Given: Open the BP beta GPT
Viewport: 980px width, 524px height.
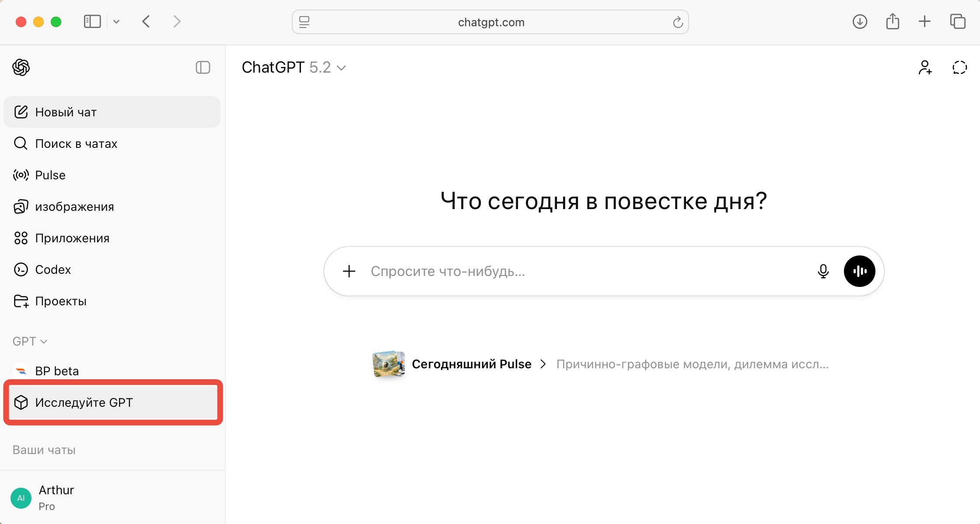Looking at the screenshot, I should coord(112,371).
